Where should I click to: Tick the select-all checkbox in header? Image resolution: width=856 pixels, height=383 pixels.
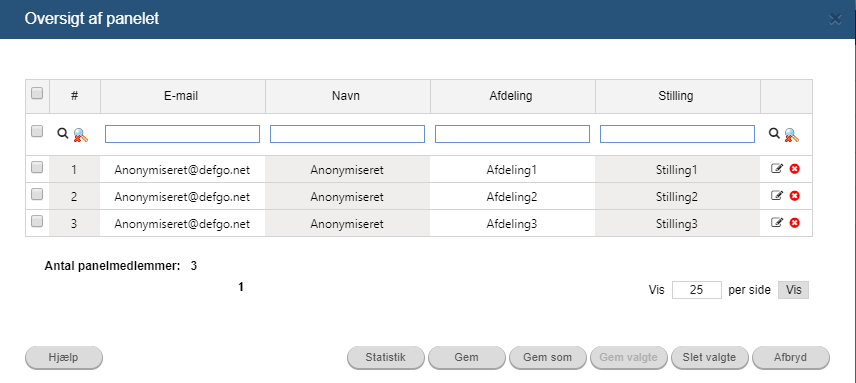[37, 94]
